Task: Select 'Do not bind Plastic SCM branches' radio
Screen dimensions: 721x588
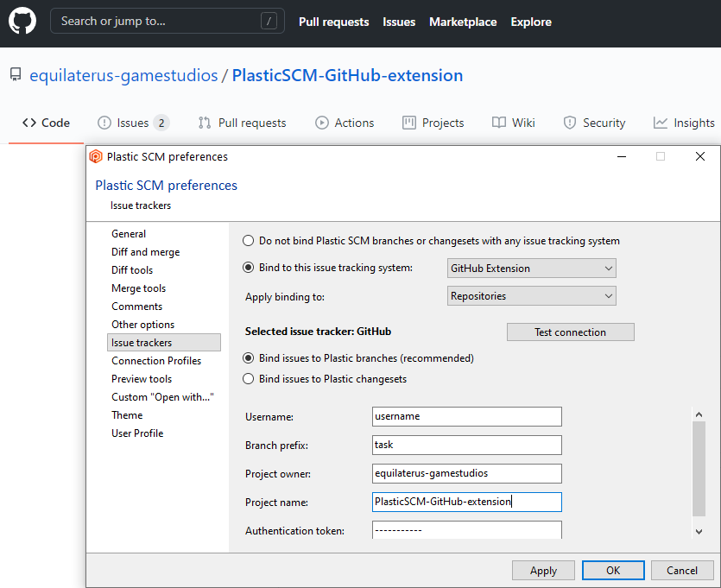Action: pos(249,241)
